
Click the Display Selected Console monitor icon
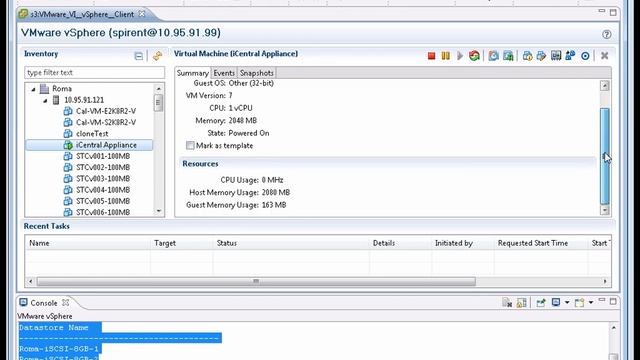[x=556, y=302]
